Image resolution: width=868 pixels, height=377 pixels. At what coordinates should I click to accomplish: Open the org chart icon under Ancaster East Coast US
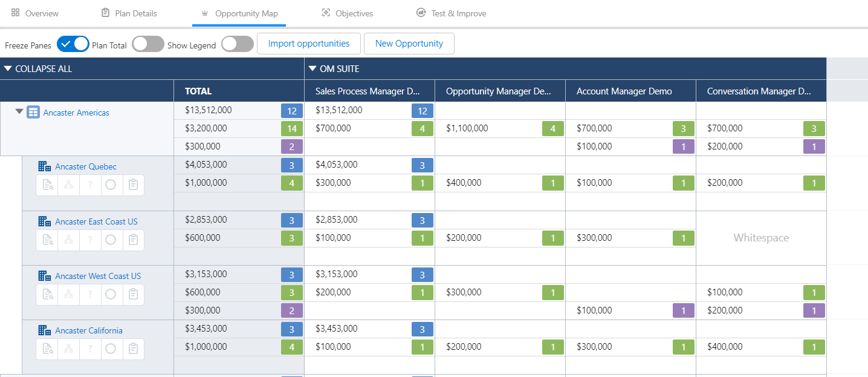tap(68, 240)
